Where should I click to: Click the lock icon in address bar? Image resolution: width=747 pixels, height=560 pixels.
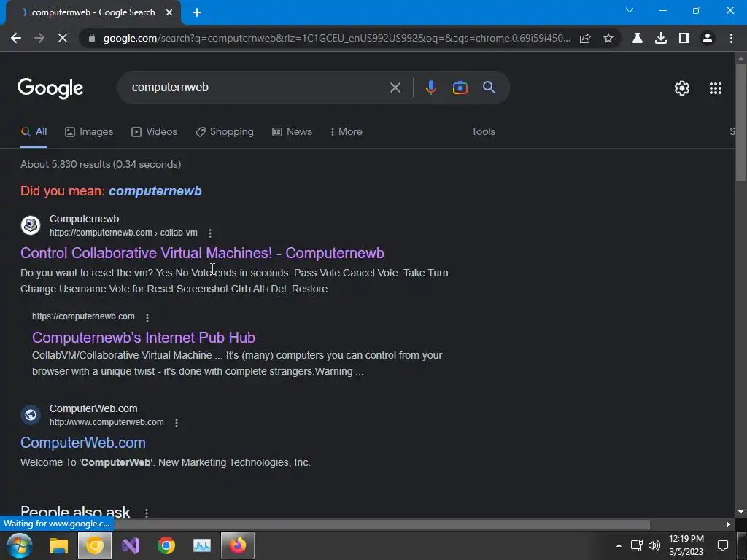click(92, 38)
